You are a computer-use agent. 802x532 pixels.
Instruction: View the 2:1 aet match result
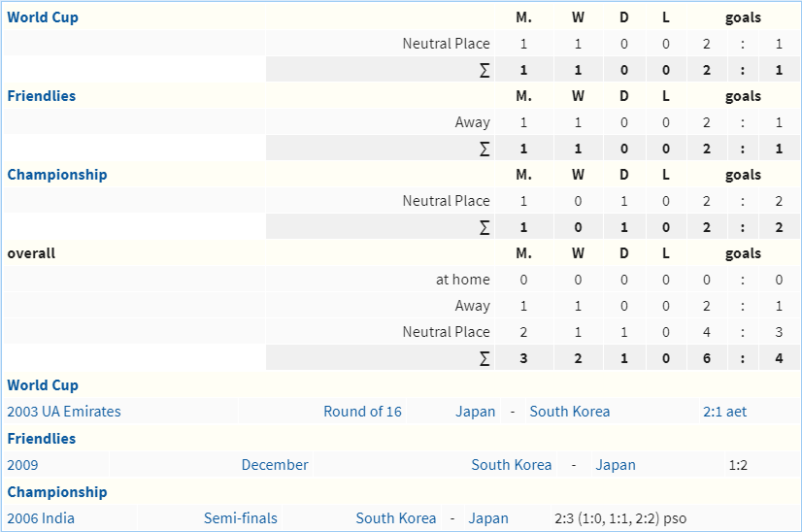(724, 412)
